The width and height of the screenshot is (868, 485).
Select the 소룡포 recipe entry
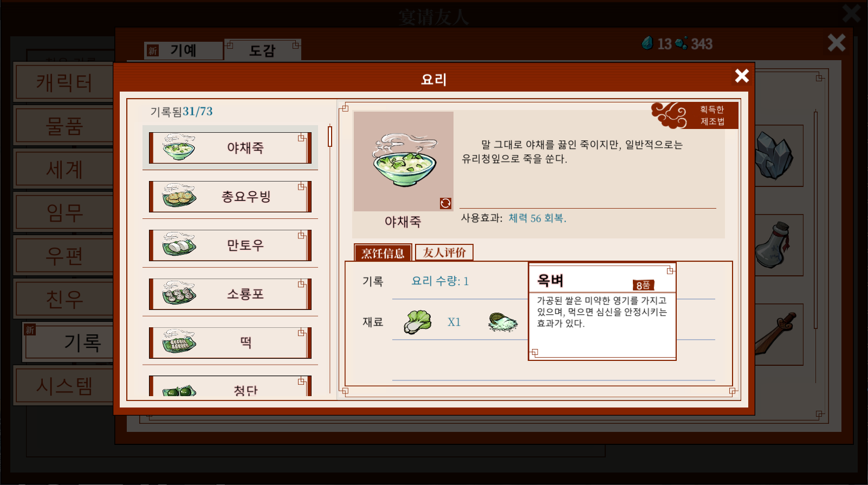click(230, 294)
